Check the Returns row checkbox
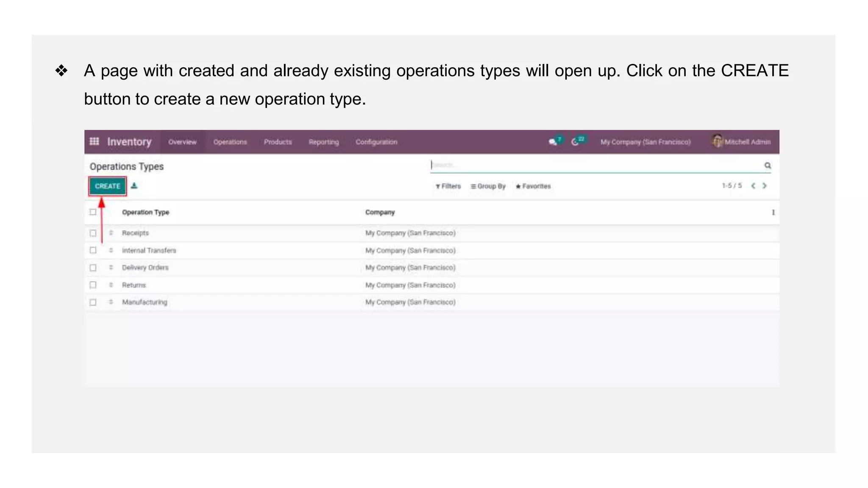Viewport: 868px width, 488px height. point(93,285)
